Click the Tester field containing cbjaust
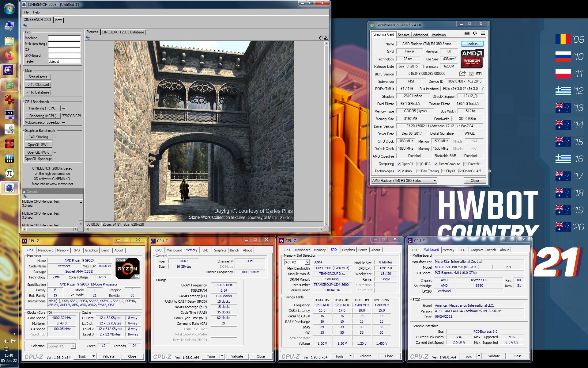The width and height of the screenshot is (588, 368). click(64, 62)
